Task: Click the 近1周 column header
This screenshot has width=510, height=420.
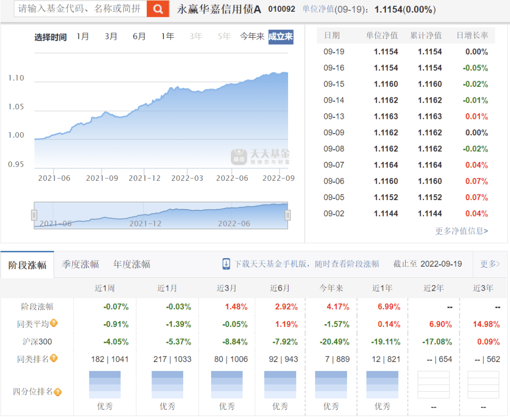Action: pos(104,288)
